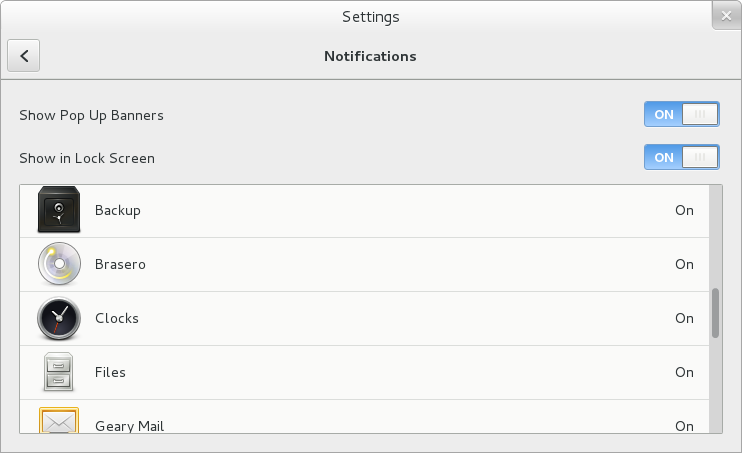Click the On status for Clocks
This screenshot has height=453, width=742.
[x=684, y=319]
